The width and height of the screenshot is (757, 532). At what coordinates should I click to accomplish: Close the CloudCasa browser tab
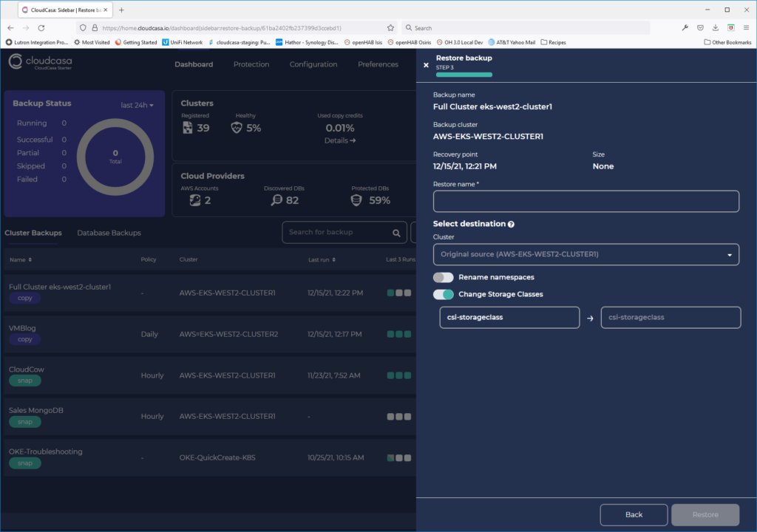tap(106, 10)
